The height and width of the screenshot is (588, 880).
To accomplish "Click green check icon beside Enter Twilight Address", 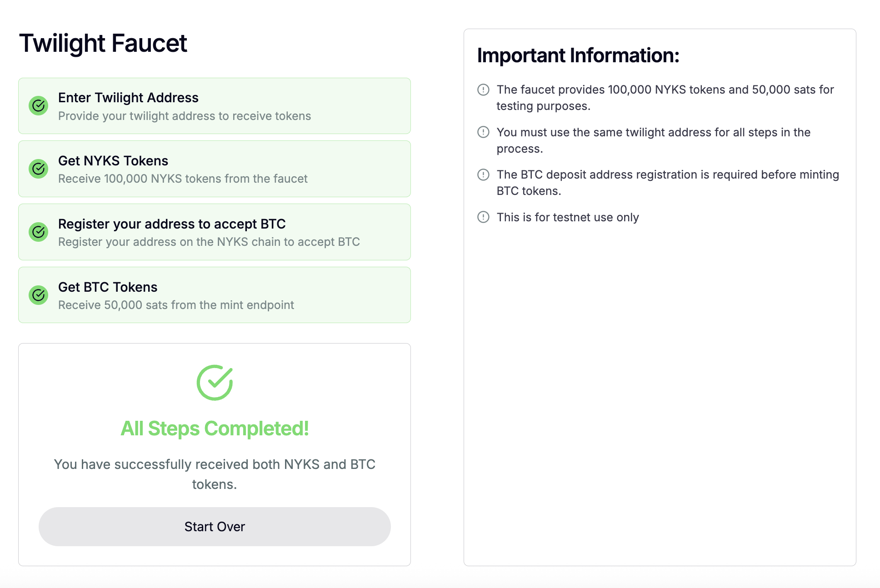I will pyautogui.click(x=39, y=106).
